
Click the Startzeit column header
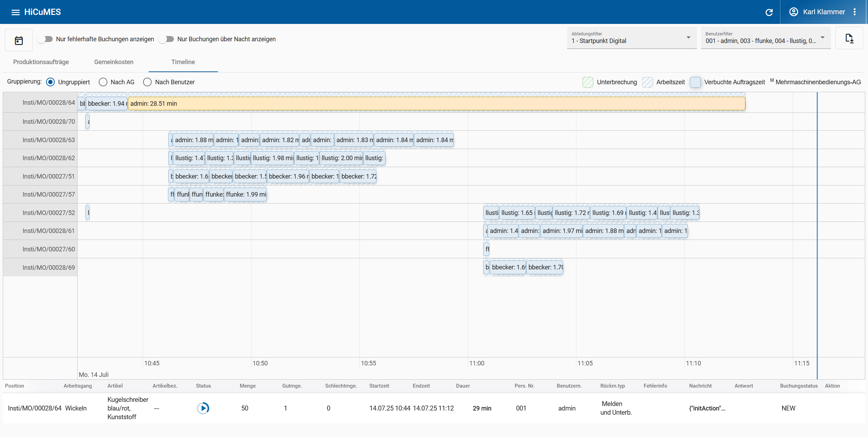point(379,386)
